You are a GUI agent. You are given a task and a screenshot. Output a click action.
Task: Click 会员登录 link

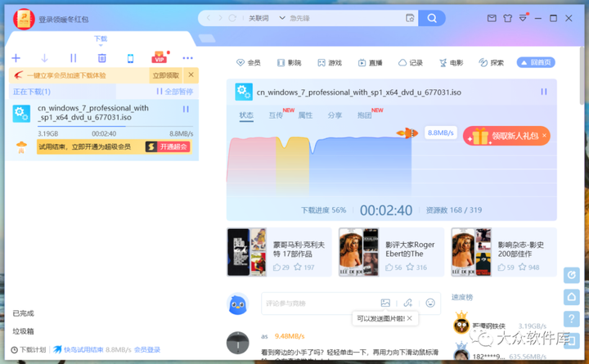147,350
